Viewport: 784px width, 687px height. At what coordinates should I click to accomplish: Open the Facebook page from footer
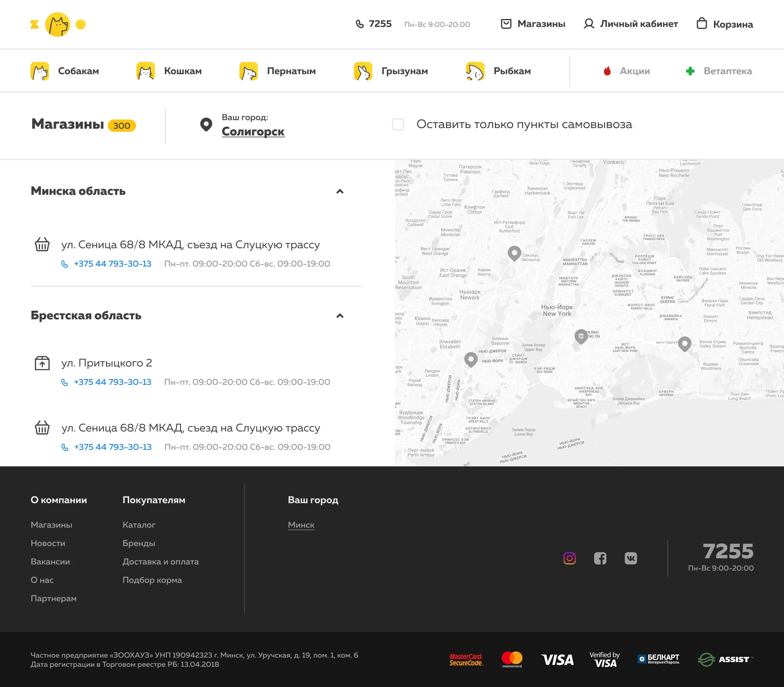pyautogui.click(x=600, y=558)
